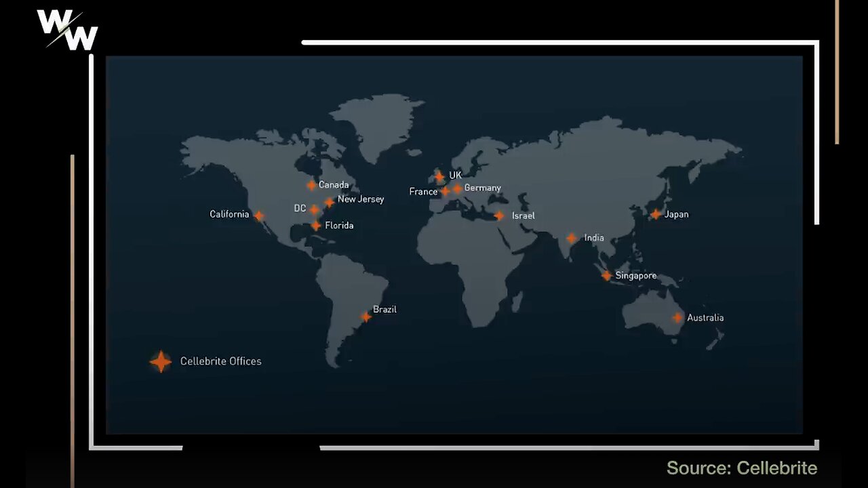Image resolution: width=868 pixels, height=488 pixels.
Task: Click the 'Brazil' label
Action: (384, 310)
